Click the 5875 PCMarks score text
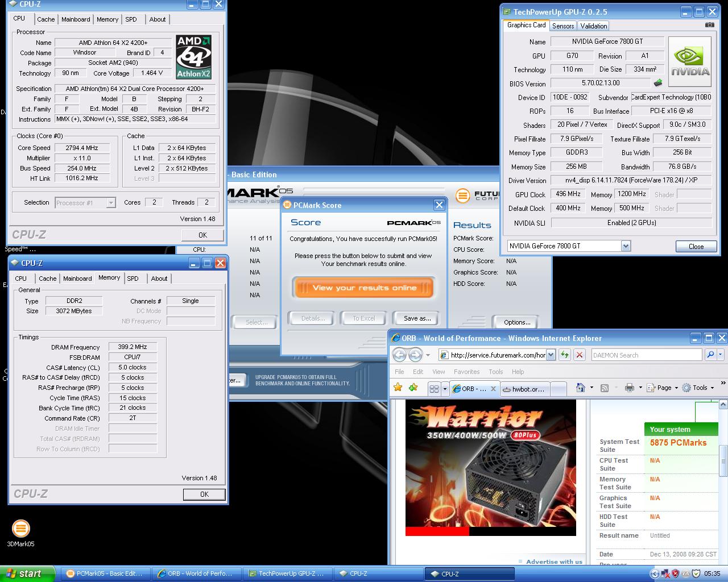Image resolution: width=728 pixels, height=582 pixels. click(x=678, y=443)
